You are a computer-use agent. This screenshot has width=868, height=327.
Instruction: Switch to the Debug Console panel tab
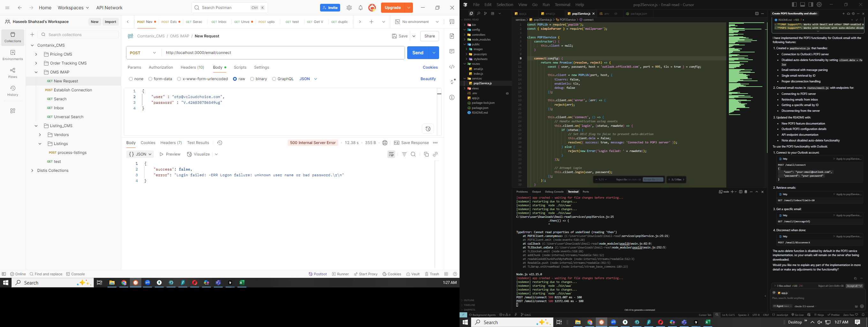[554, 192]
